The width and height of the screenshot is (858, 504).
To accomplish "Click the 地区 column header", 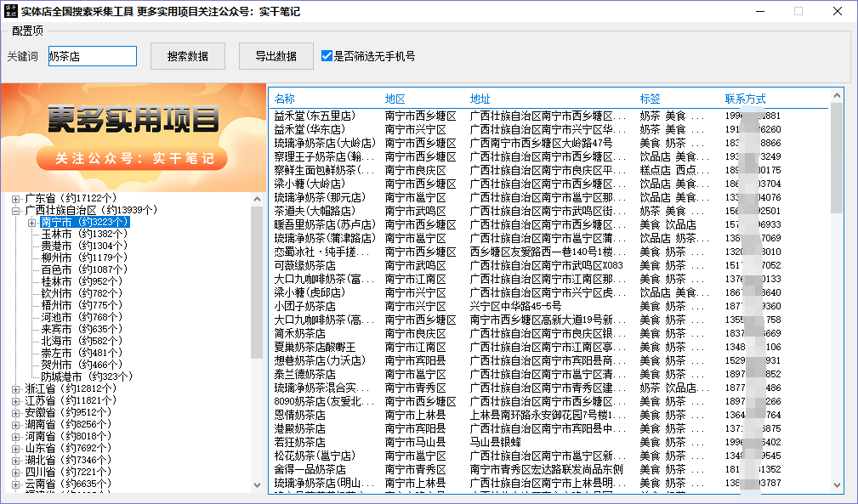I will coord(395,99).
